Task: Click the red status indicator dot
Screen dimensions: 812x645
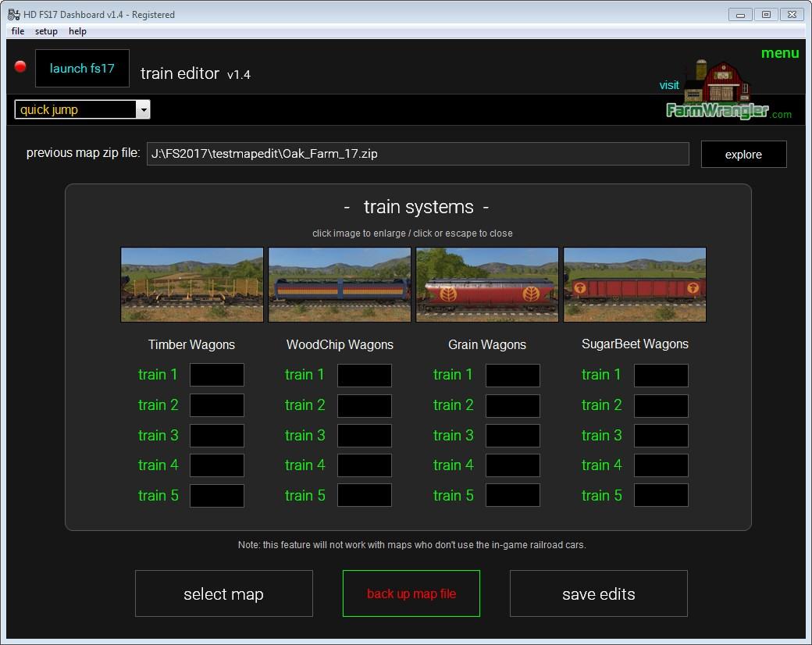Action: [x=20, y=67]
